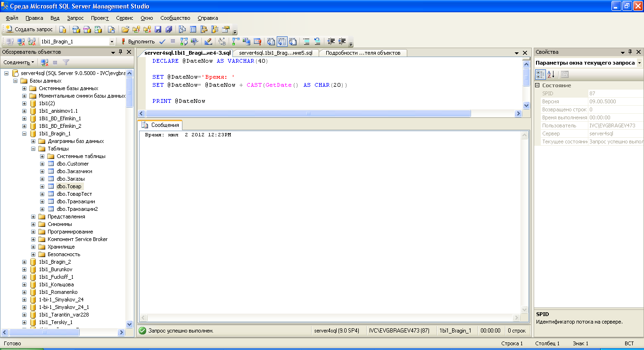Expand the dbo.Customer table node
This screenshot has height=350, width=644.
(x=42, y=164)
